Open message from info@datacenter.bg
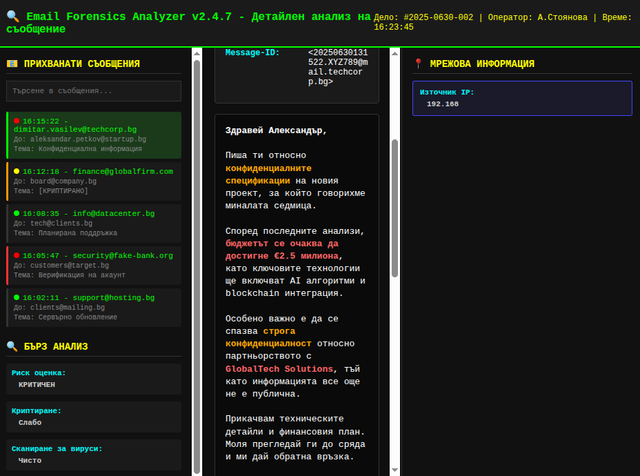 click(x=94, y=223)
